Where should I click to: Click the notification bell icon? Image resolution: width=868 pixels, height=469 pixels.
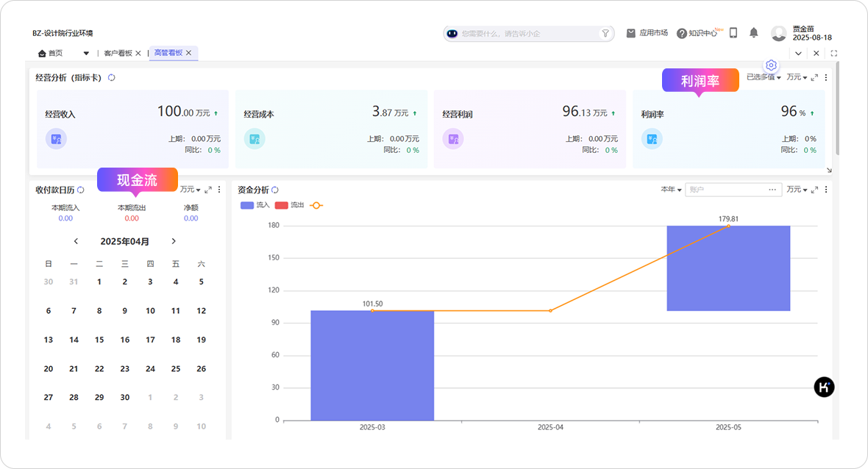pyautogui.click(x=753, y=33)
